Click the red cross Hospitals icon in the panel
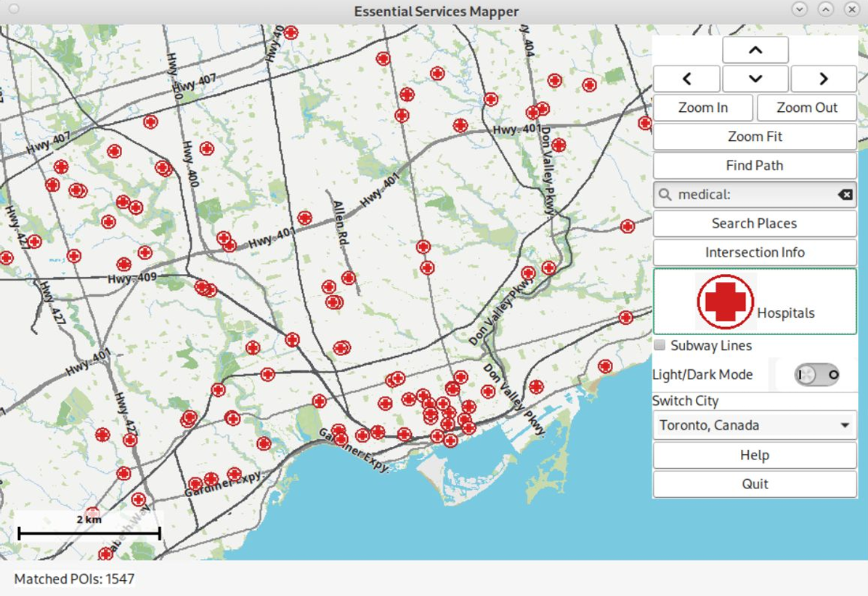This screenshot has width=868, height=596. point(725,302)
